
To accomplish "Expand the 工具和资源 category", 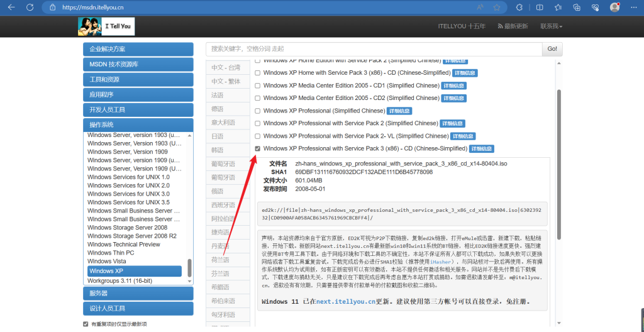I will (x=138, y=80).
